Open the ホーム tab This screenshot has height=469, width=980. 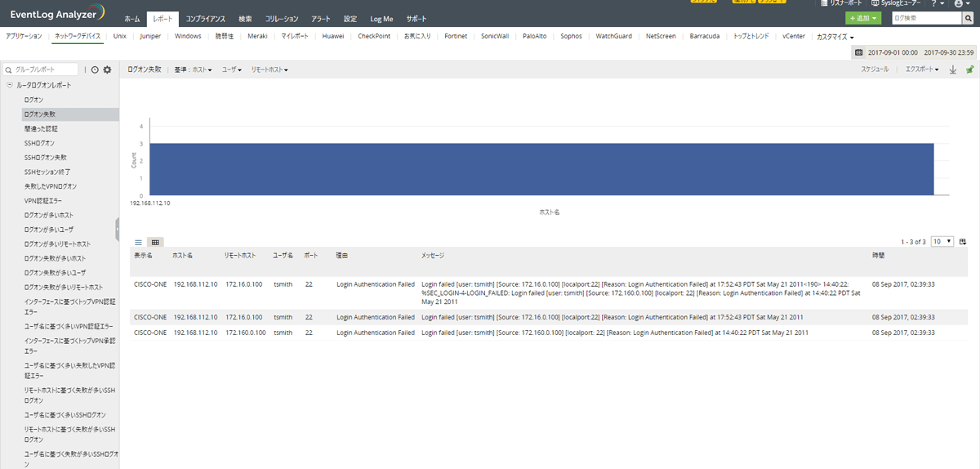click(x=132, y=18)
